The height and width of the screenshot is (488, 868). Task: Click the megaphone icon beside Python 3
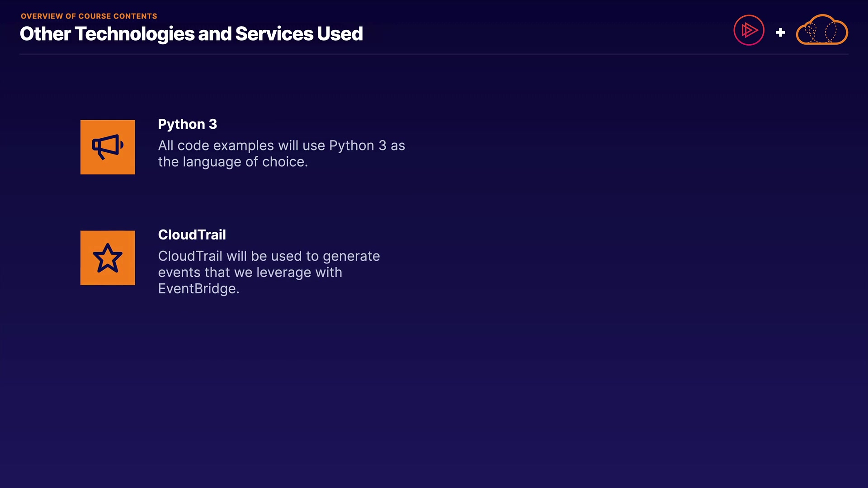pos(108,147)
